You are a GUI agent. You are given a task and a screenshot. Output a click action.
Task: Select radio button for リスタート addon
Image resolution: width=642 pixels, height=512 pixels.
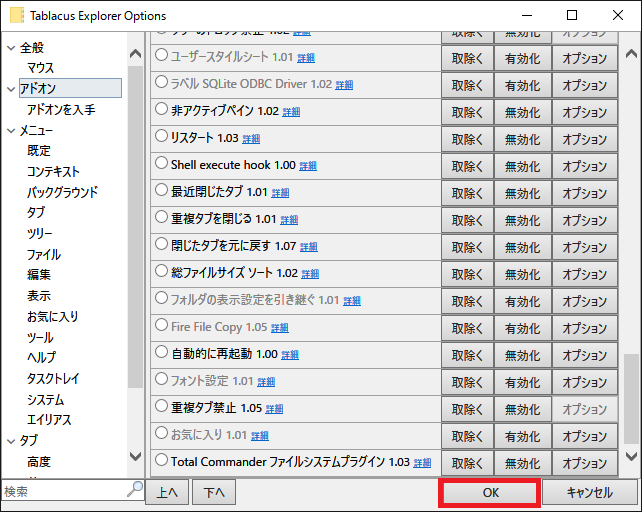(162, 136)
